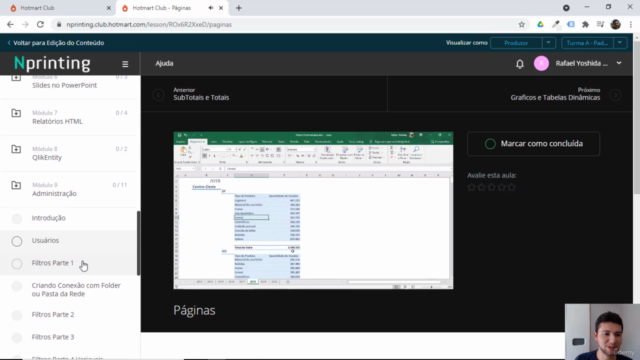Toggle the hamburger sidebar menu
This screenshot has height=360, width=640.
tap(125, 64)
